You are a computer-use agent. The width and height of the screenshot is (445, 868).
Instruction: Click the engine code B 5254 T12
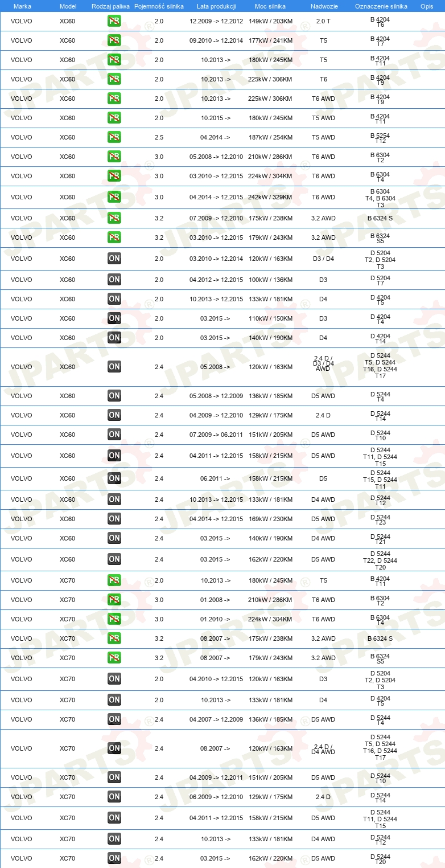tap(381, 138)
